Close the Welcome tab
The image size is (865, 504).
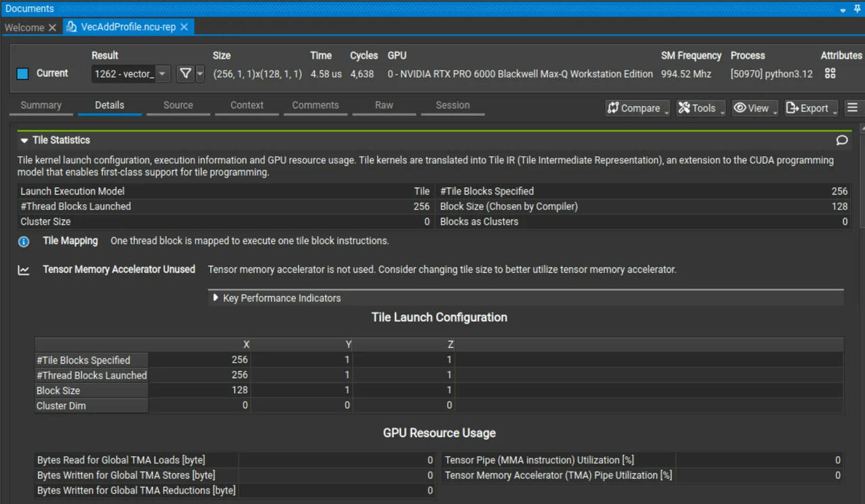pyautogui.click(x=53, y=28)
